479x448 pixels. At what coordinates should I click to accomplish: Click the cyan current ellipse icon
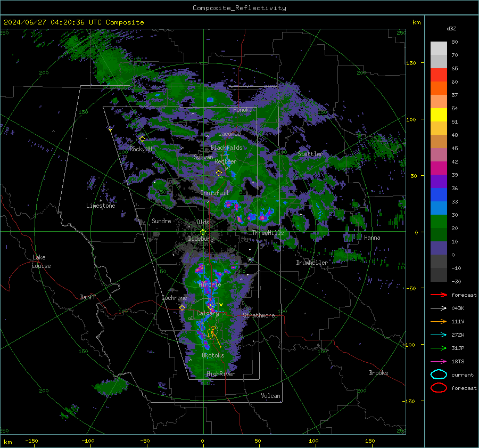click(439, 374)
